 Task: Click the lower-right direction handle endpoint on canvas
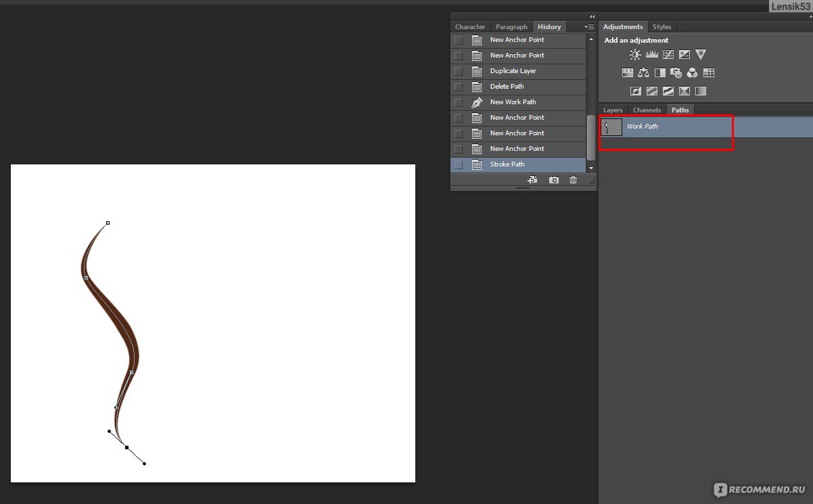click(x=144, y=463)
